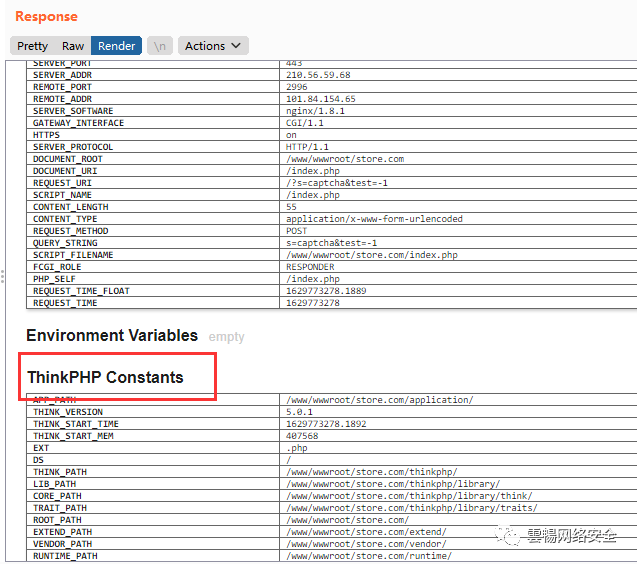The image size is (637, 564).
Task: Select the Render view tab
Action: click(116, 46)
